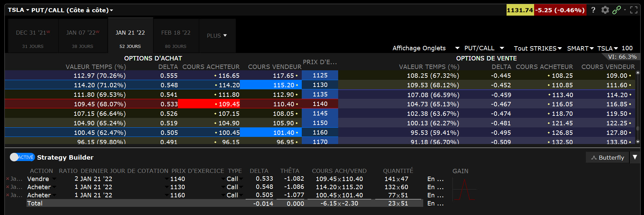This screenshot has width=644, height=215.
Task: Open the Tout STRIKES dropdown
Action: (538, 48)
